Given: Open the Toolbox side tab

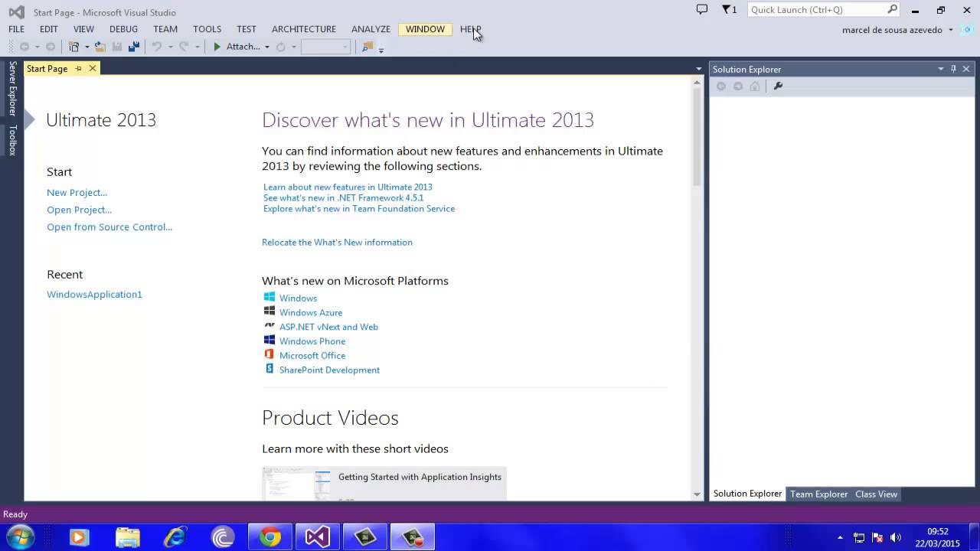Looking at the screenshot, I should [12, 141].
